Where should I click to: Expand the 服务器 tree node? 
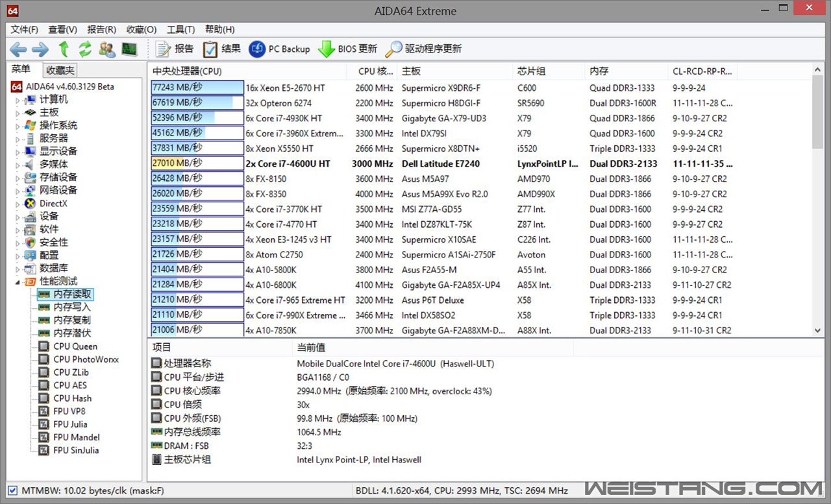[18, 139]
